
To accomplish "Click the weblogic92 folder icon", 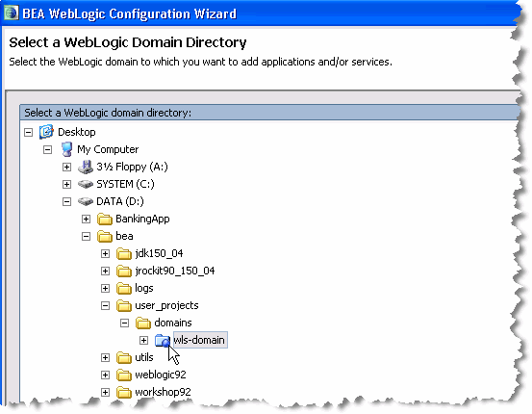I will click(x=124, y=375).
